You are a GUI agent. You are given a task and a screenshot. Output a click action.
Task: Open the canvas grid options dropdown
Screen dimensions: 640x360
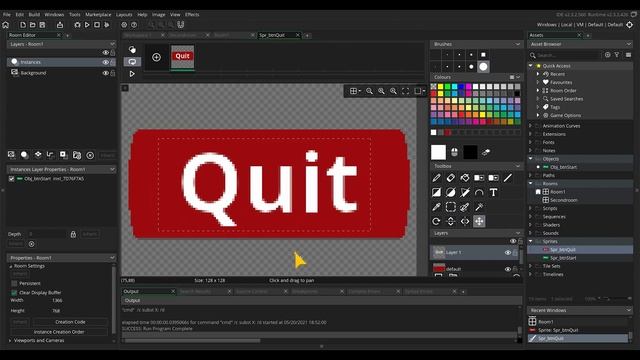pyautogui.click(x=355, y=91)
